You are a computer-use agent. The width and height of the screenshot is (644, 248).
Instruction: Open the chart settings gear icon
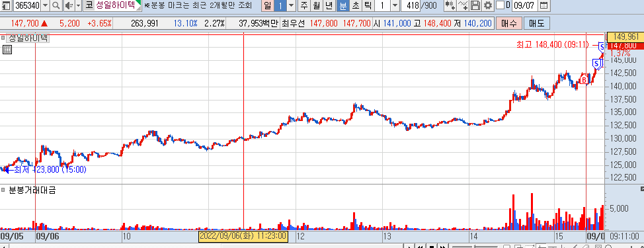(488, 6)
